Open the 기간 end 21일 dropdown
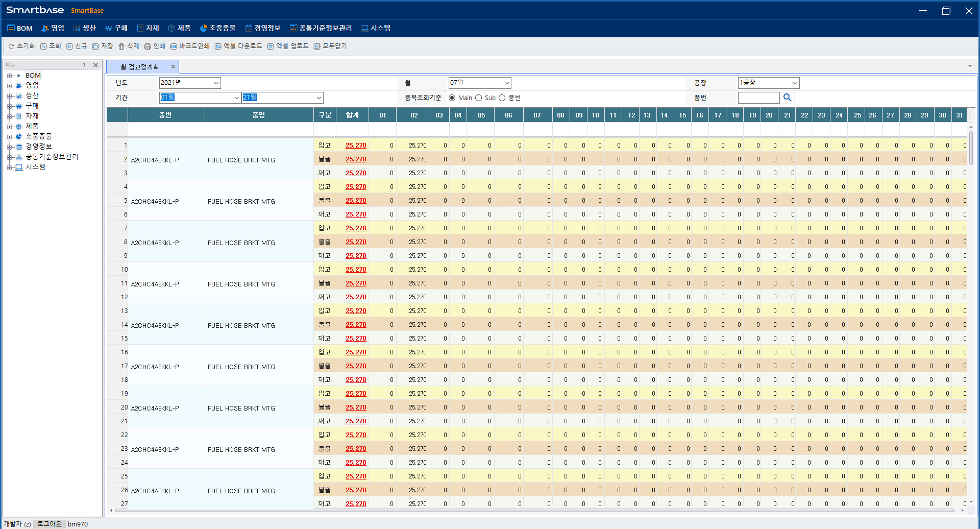 pos(318,98)
